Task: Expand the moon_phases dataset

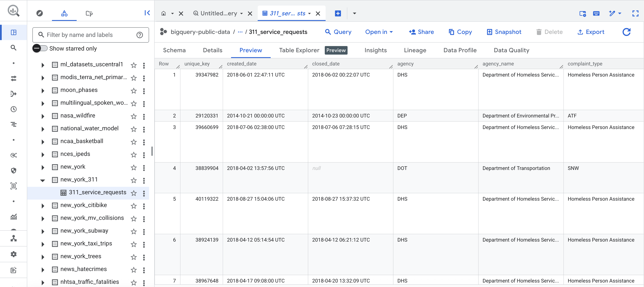Action: pyautogui.click(x=43, y=91)
